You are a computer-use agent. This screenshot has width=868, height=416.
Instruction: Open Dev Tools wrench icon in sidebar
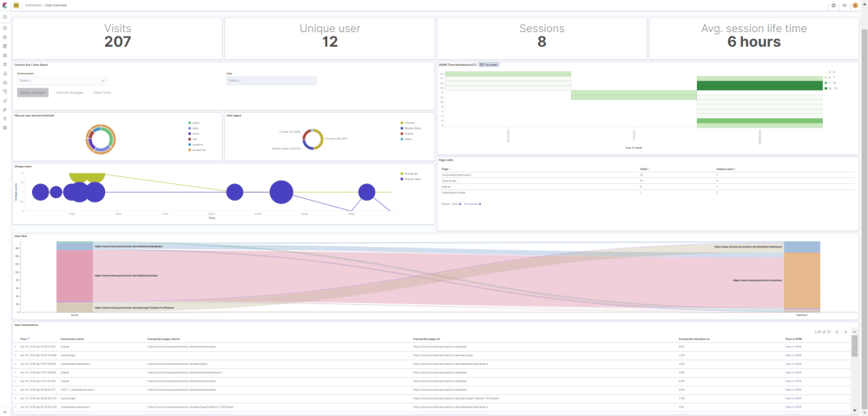pyautogui.click(x=5, y=109)
